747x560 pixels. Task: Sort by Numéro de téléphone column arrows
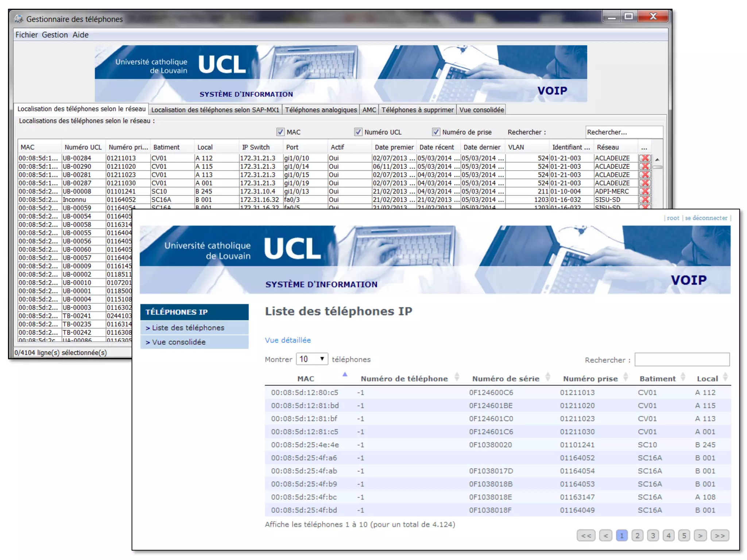coord(456,377)
